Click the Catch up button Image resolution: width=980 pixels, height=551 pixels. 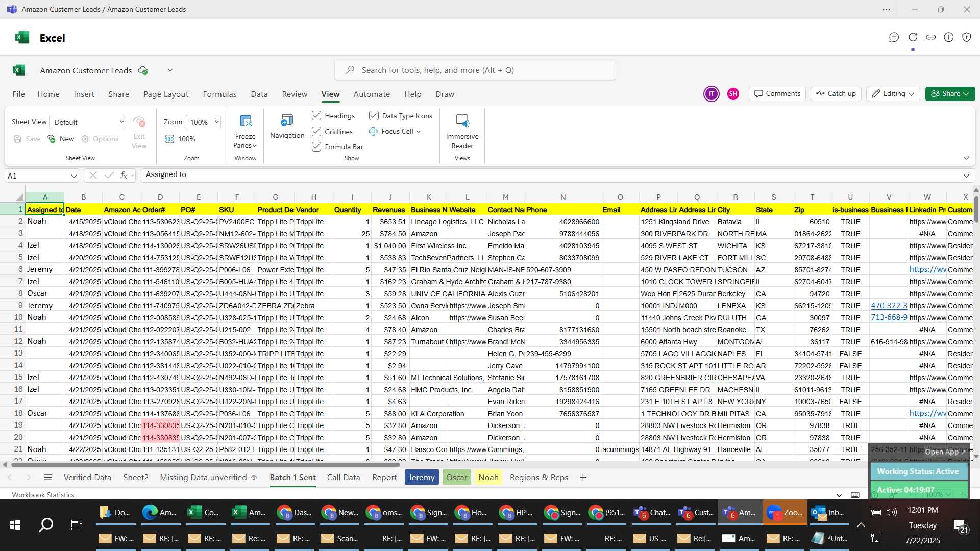click(836, 94)
